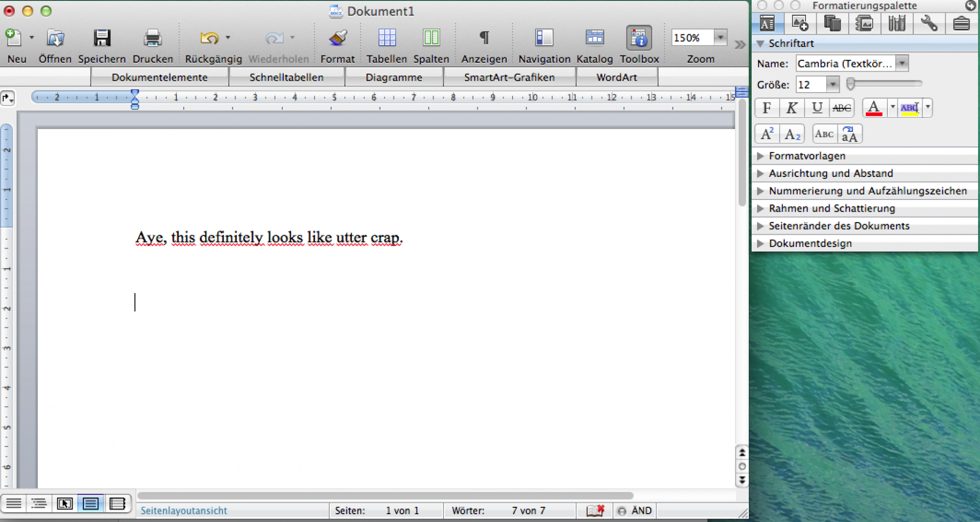Screen dimensions: 980x522
Task: Switch to the Dokumentelemente tab
Action: [x=160, y=77]
